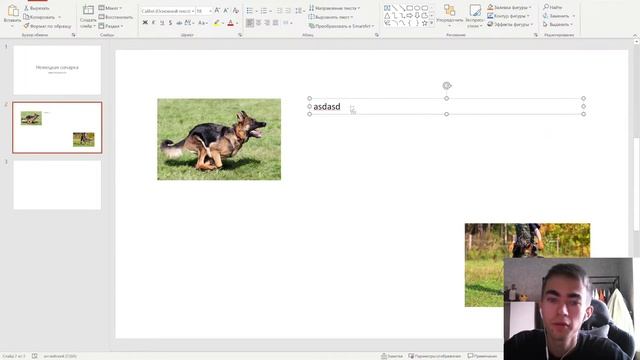This screenshot has width=640, height=360.
Task: Open the columns dropdown
Action: pos(287,23)
